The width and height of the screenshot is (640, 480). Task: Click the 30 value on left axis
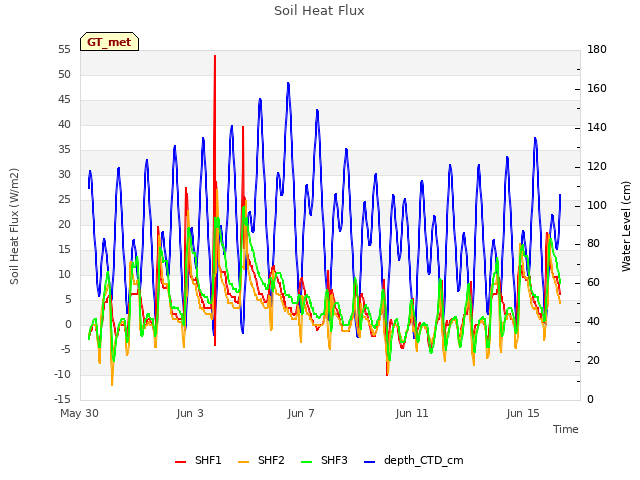[64, 175]
